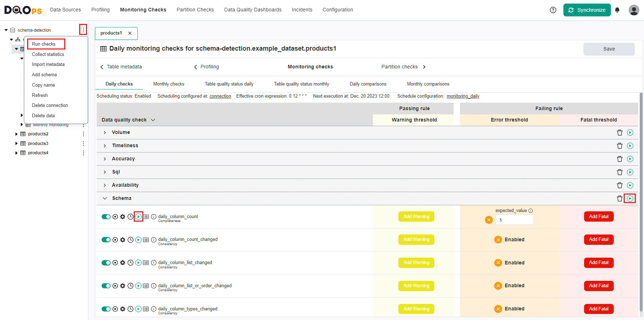Viewport: 644px width, 320px height.
Task: Run the daily_column_count check
Action: point(138,217)
